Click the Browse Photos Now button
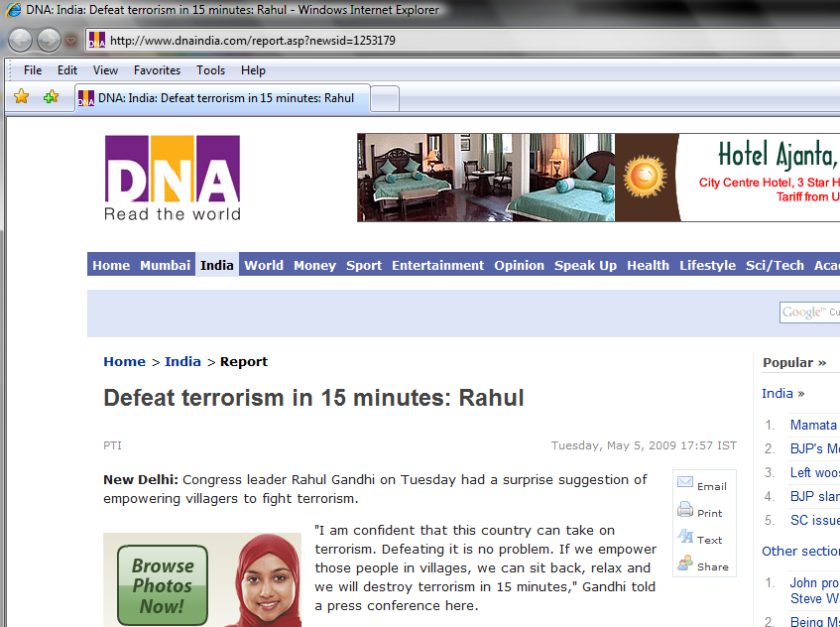The image size is (840, 627). pos(163,585)
